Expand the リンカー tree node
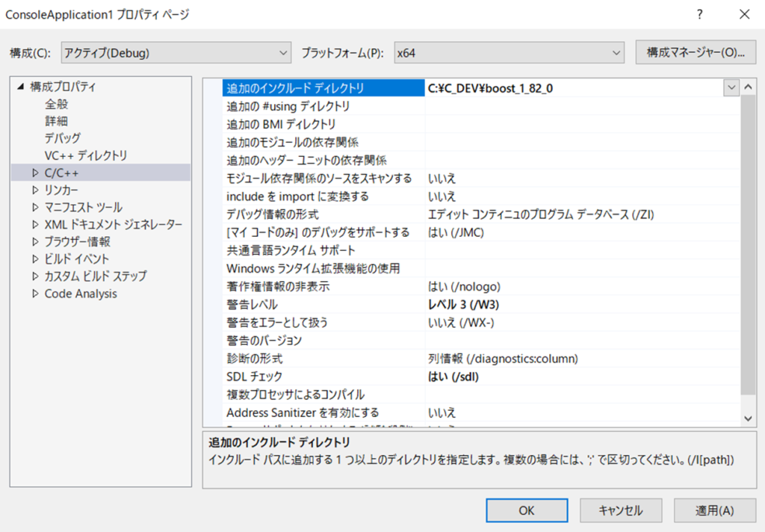 (34, 190)
